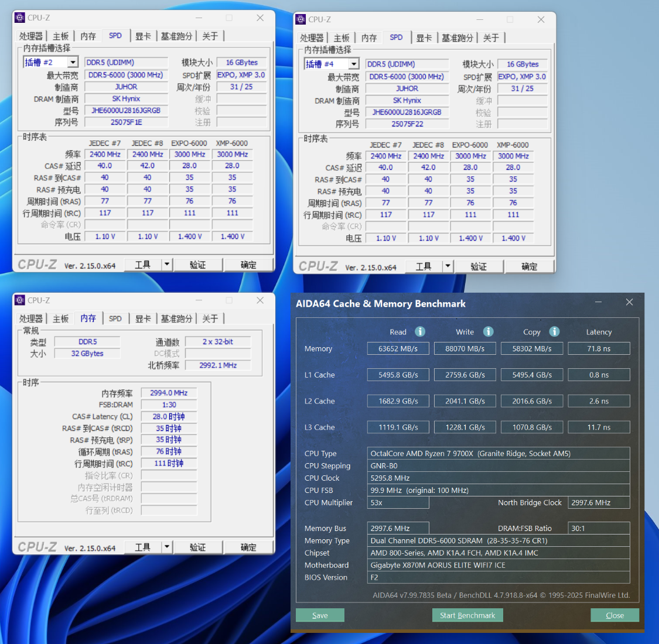Switch to 处理器 tab in slot #2 window

[31, 36]
